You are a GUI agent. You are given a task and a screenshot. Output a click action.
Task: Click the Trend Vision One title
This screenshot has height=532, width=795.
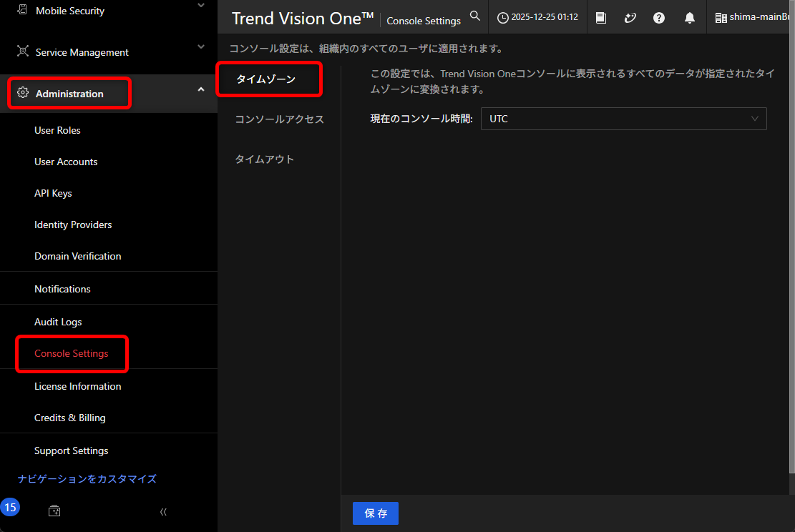pyautogui.click(x=303, y=19)
